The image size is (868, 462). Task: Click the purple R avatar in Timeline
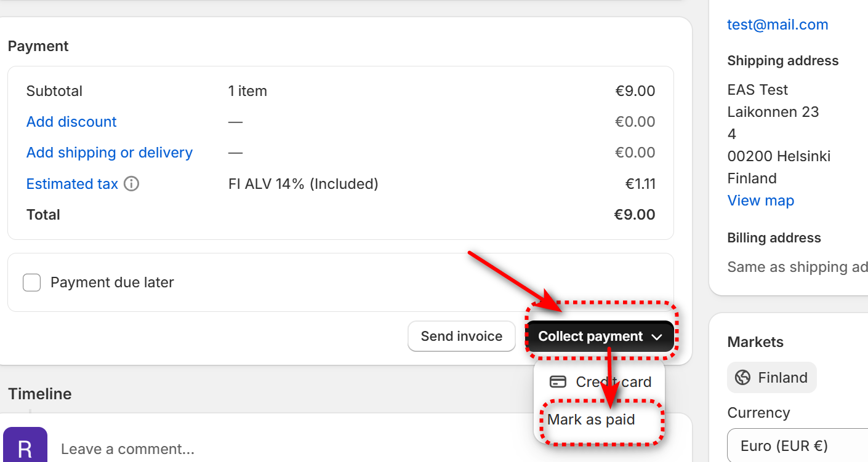pos(25,446)
